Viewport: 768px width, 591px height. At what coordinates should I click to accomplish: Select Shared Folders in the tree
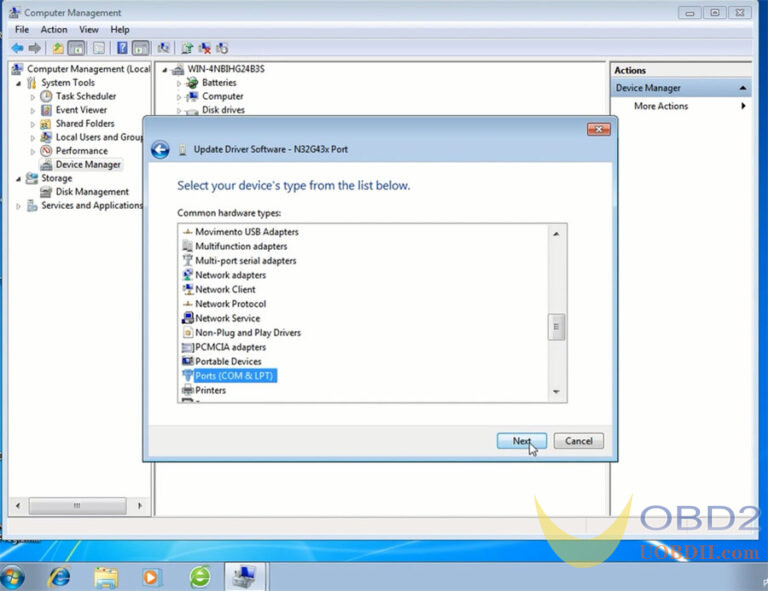click(85, 123)
